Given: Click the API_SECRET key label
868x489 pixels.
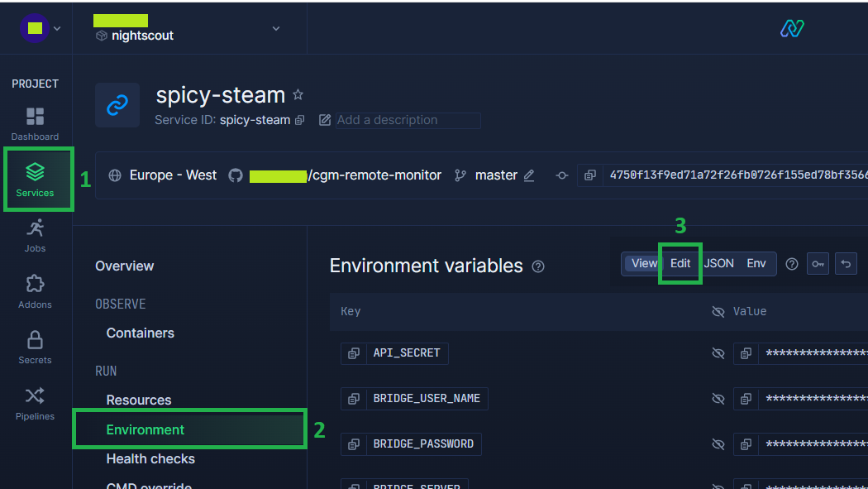Looking at the screenshot, I should point(407,353).
